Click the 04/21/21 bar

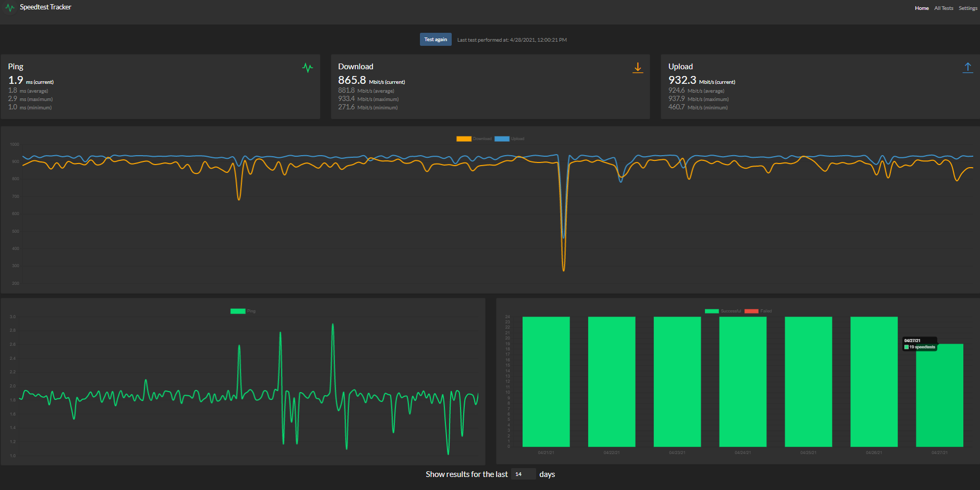click(x=546, y=382)
